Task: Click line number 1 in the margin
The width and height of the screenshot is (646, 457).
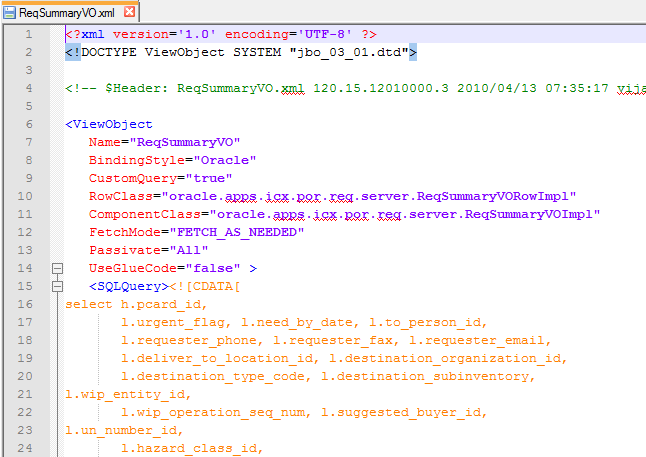Action: point(29,33)
